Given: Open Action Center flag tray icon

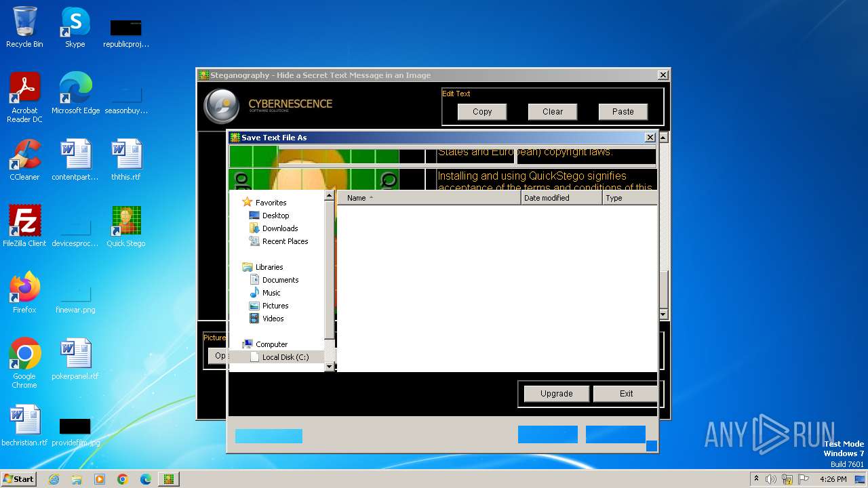Looking at the screenshot, I should 804,479.
